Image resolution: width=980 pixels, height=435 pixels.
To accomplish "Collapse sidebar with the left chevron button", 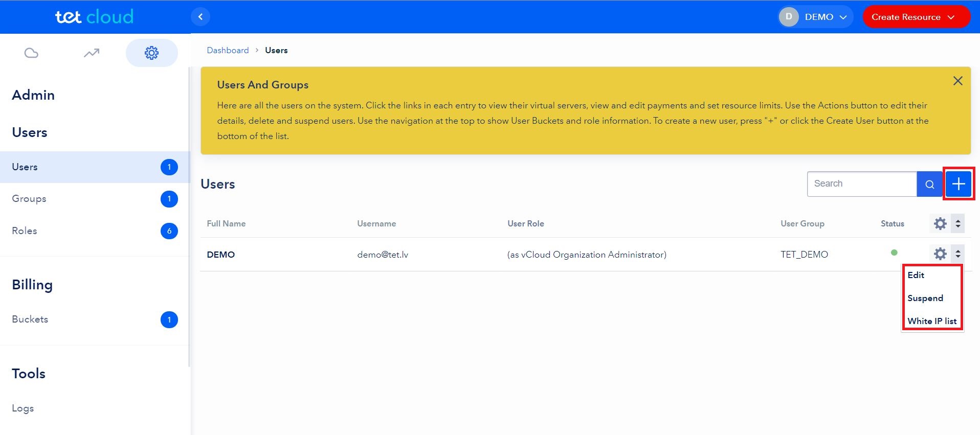I will (x=201, y=17).
